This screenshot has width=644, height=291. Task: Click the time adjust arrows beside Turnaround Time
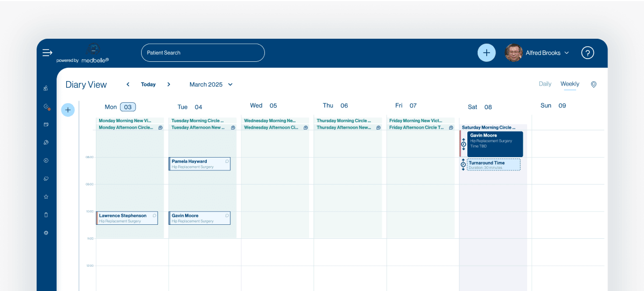463,165
